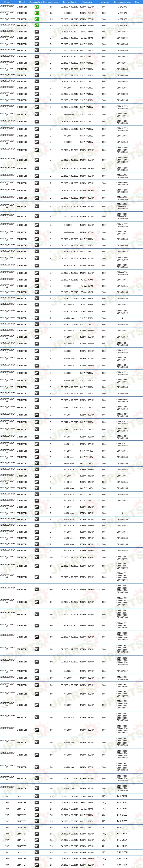The width and height of the screenshot is (143, 868).
Task: Click ON diesel icon in 05.2011 -> 05.2016 row
Action: pyautogui.click(x=37, y=407)
